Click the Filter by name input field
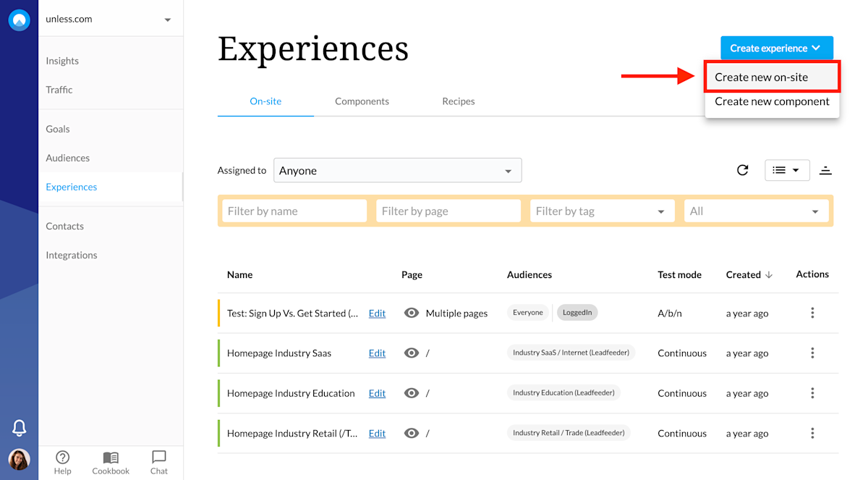This screenshot has width=868, height=480. (294, 211)
